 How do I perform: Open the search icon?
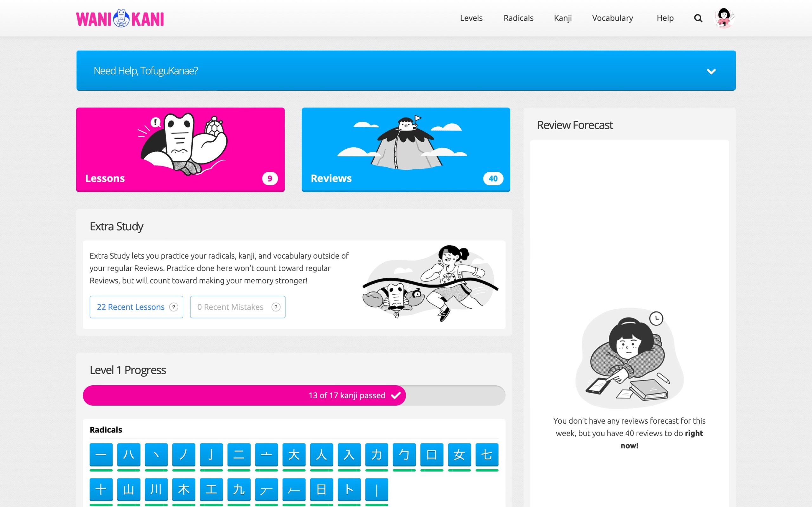[x=698, y=17]
